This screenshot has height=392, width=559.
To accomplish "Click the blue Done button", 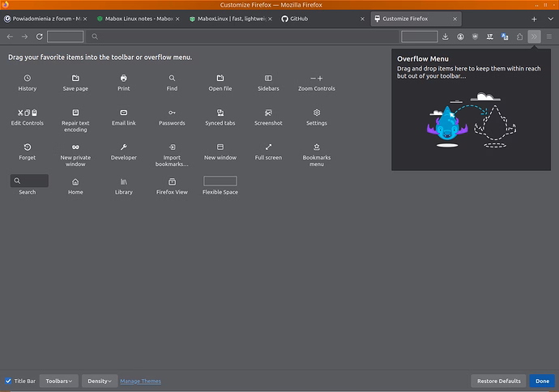I will pyautogui.click(x=542, y=381).
